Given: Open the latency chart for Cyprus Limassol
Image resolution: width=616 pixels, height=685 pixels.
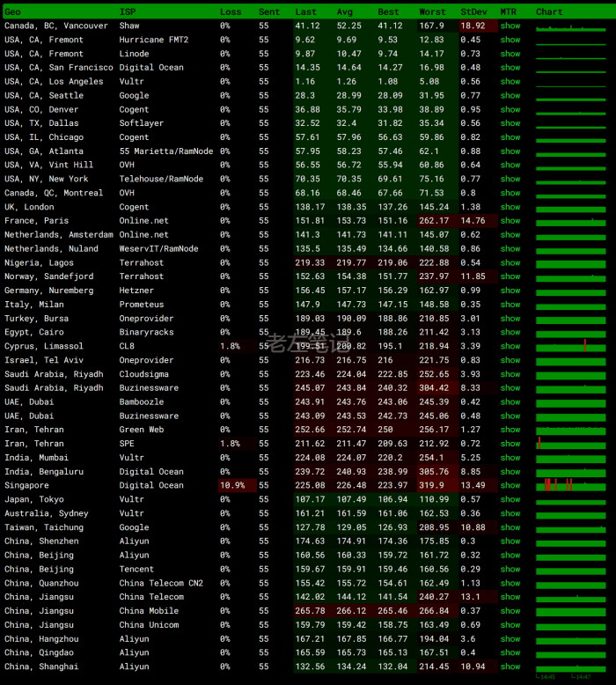Looking at the screenshot, I should [x=570, y=346].
